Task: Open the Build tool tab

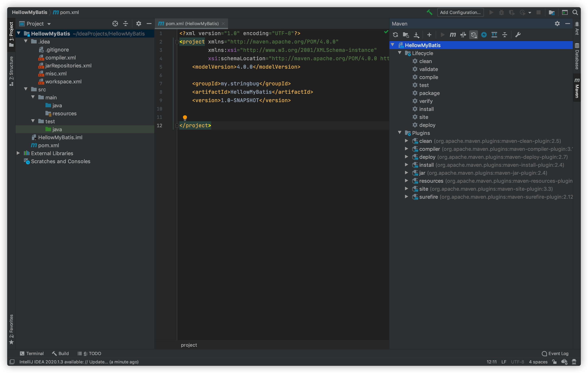Action: pos(60,353)
